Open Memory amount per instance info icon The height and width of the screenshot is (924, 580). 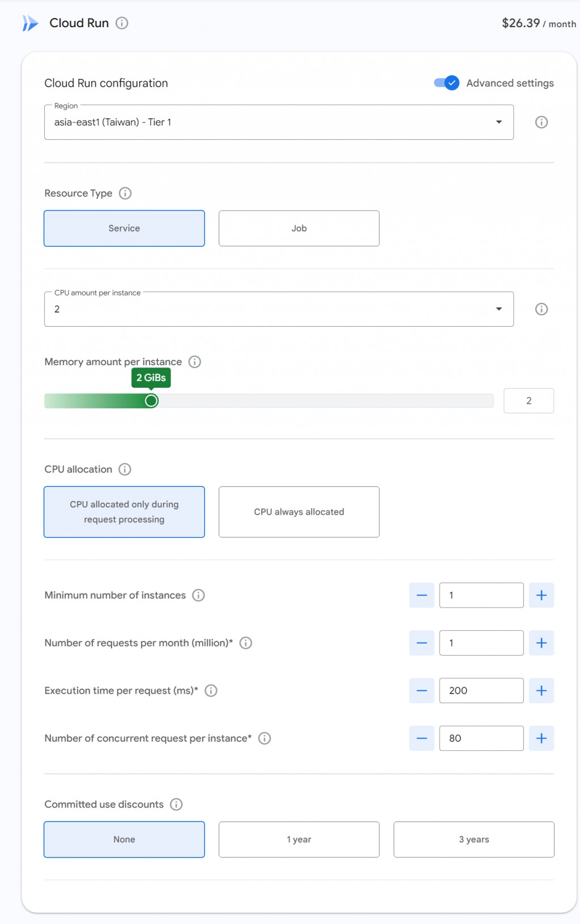[x=195, y=362]
